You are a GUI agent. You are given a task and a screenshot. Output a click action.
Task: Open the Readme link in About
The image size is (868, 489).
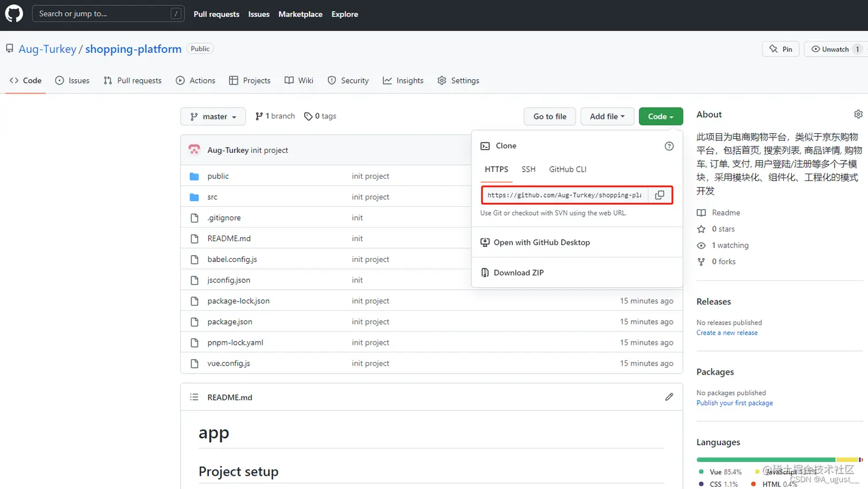click(719, 213)
